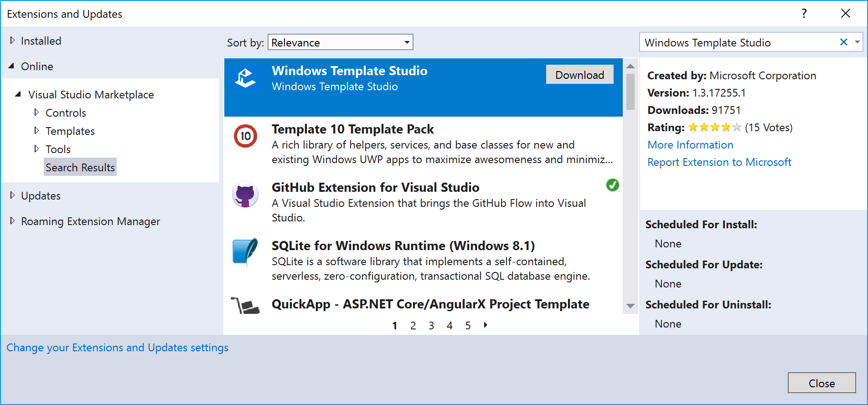The image size is (868, 405).
Task: Expand the Tools node
Action: (37, 149)
